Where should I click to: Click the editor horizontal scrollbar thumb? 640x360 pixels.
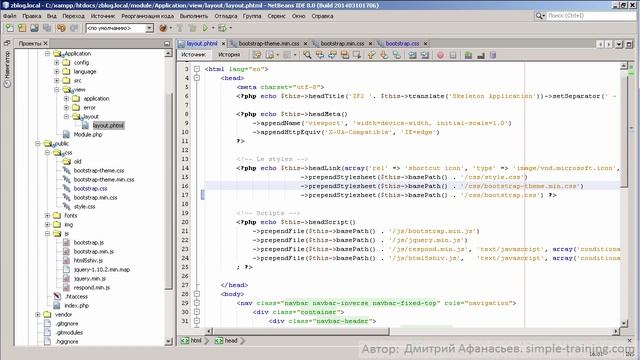click(x=300, y=331)
